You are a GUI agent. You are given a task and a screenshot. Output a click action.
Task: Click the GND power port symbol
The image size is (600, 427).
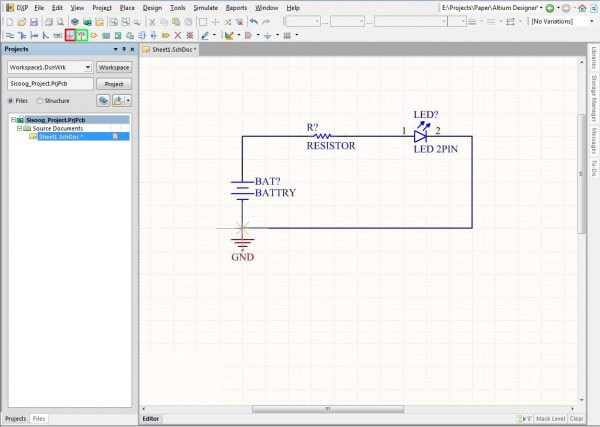coord(243,243)
